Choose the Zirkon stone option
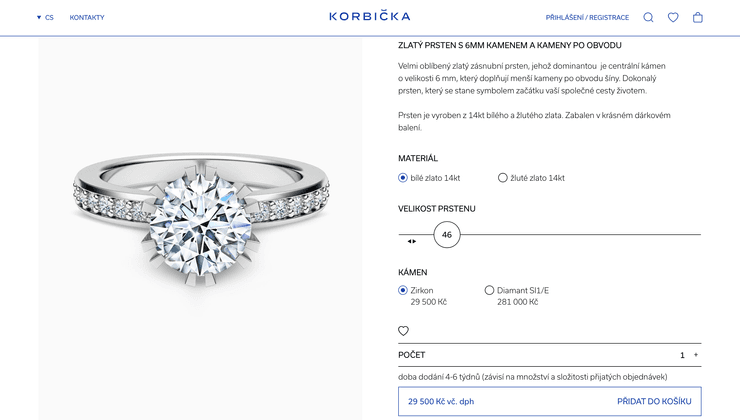 click(x=403, y=290)
